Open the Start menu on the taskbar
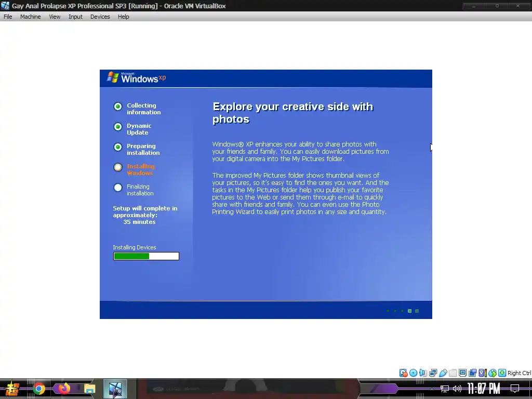This screenshot has width=532, height=399. (x=12, y=389)
